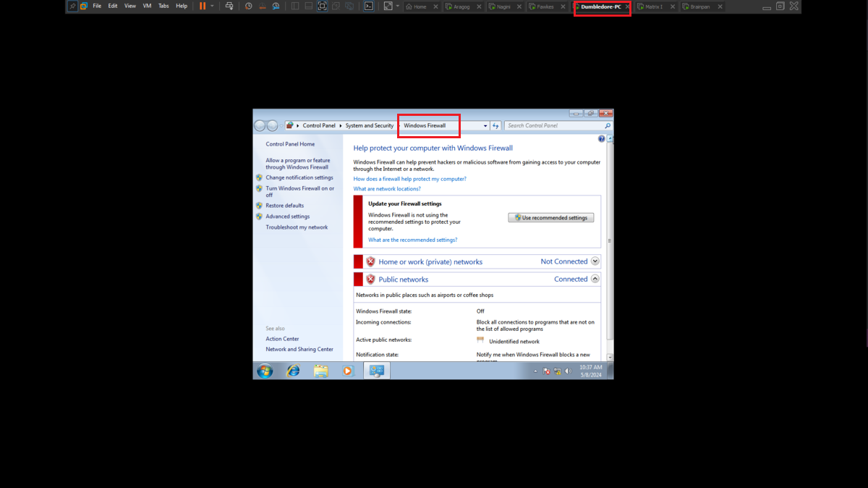Click the orange Pause VM button
This screenshot has height=488, width=868.
pyautogui.click(x=203, y=6)
